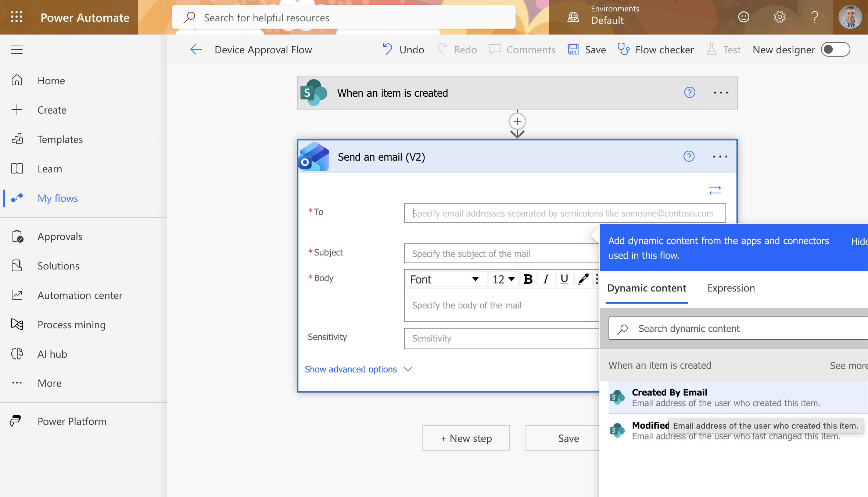The height and width of the screenshot is (497, 868).
Task: Switch to the Dynamic content tab
Action: click(646, 288)
